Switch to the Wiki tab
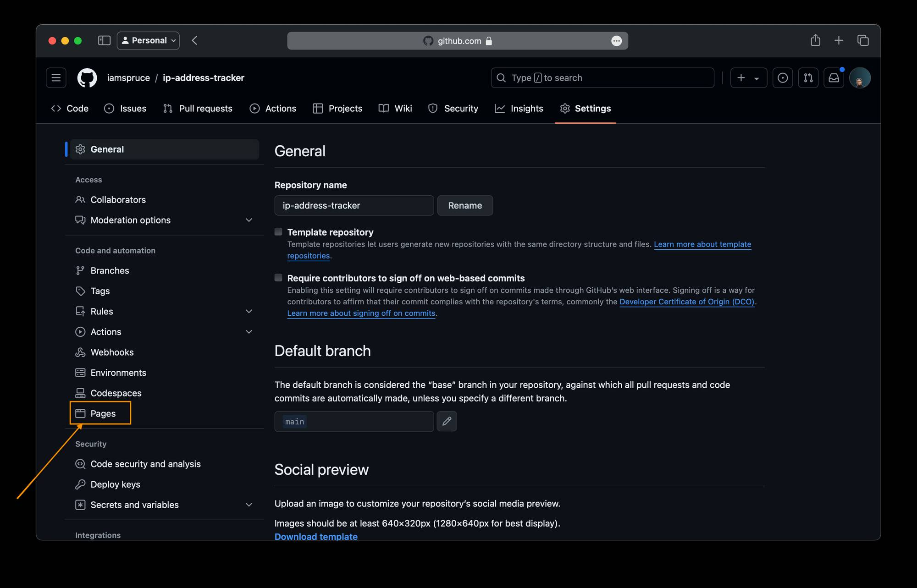Screen dimensions: 917x588 point(395,109)
